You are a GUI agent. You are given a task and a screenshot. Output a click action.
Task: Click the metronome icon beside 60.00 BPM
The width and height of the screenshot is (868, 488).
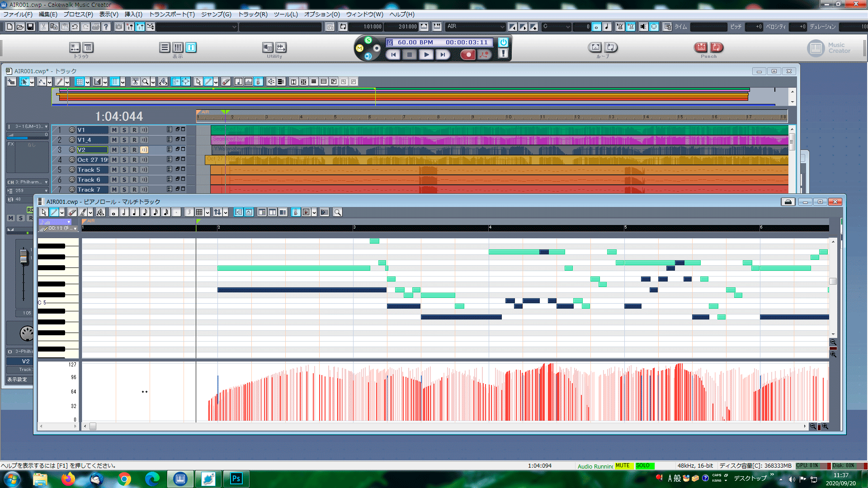tap(390, 42)
